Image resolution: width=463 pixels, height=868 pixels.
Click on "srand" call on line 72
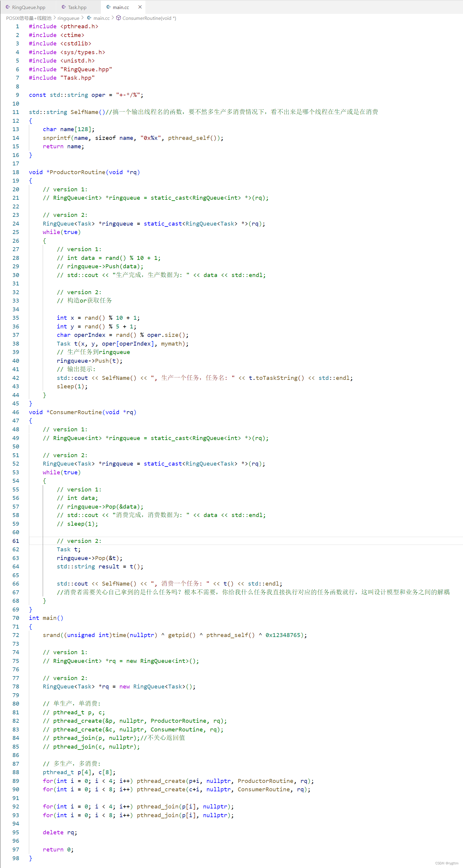(x=51, y=635)
